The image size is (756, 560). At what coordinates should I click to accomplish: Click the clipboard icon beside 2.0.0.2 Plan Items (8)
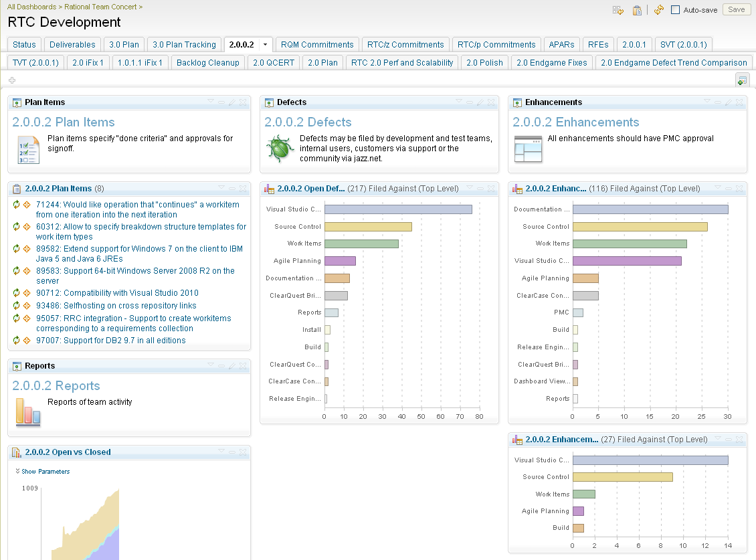point(17,189)
